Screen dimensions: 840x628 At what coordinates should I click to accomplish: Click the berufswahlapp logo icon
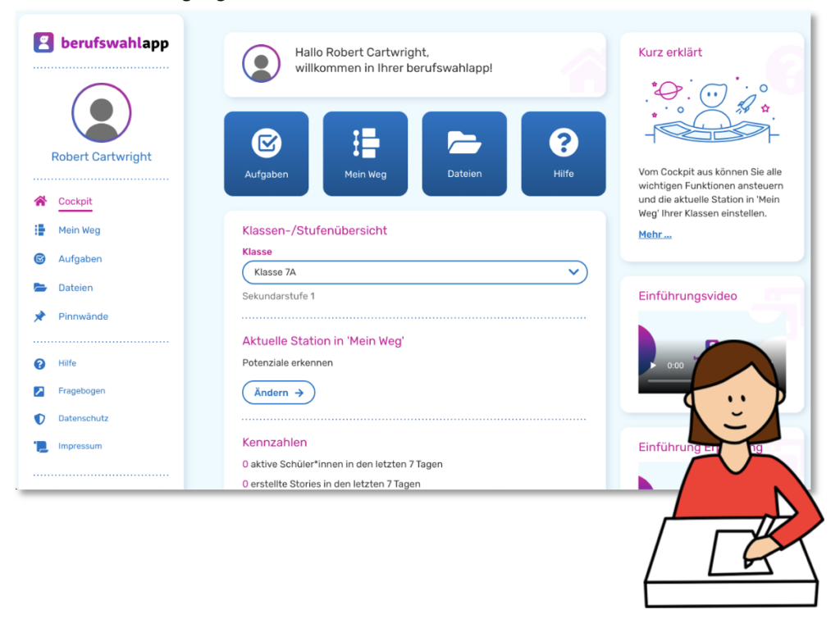(43, 43)
